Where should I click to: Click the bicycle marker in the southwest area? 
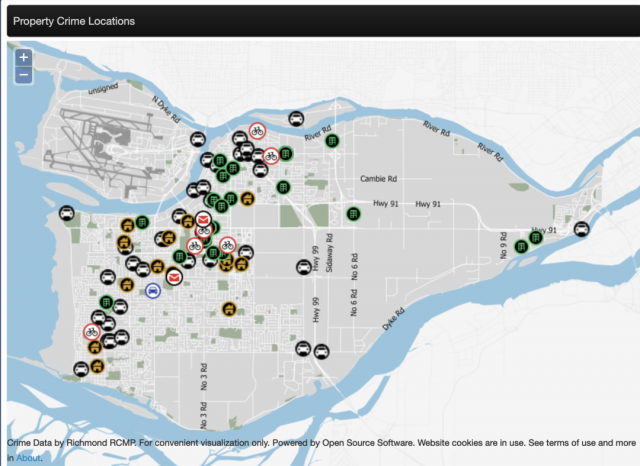91,331
